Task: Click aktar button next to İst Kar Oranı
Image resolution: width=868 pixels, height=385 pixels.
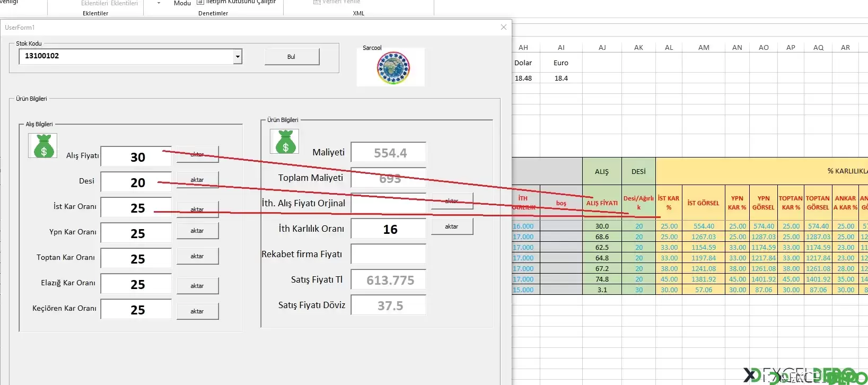Action: tap(197, 209)
